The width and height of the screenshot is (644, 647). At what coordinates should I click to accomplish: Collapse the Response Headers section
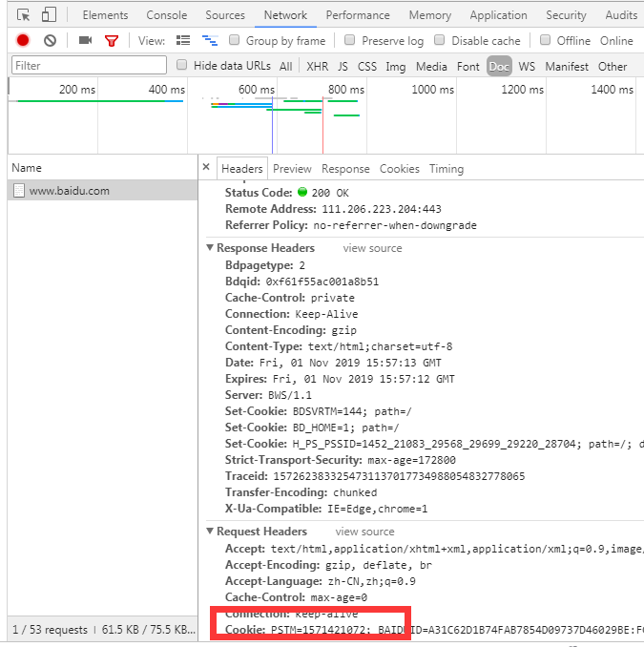pyautogui.click(x=210, y=247)
